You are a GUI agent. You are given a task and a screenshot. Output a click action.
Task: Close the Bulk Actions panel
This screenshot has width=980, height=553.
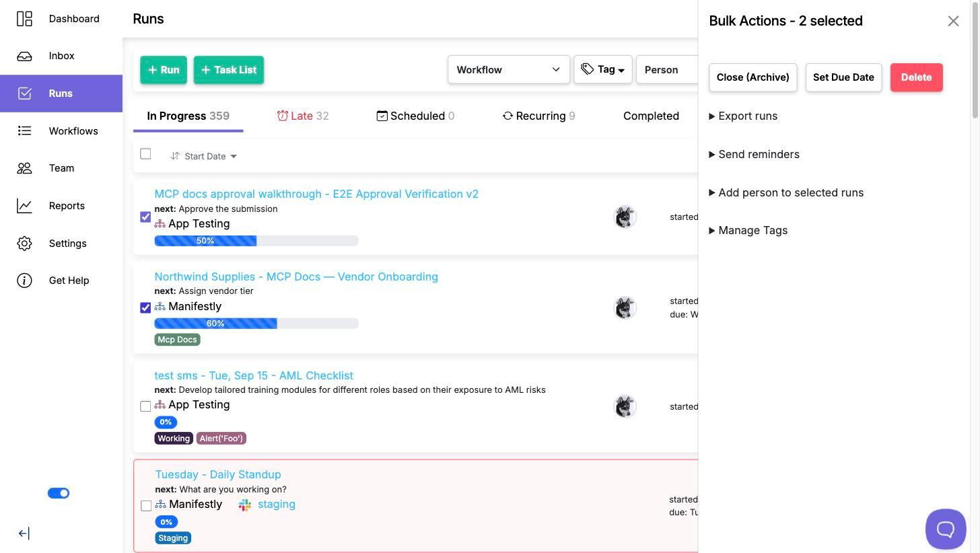coord(953,21)
